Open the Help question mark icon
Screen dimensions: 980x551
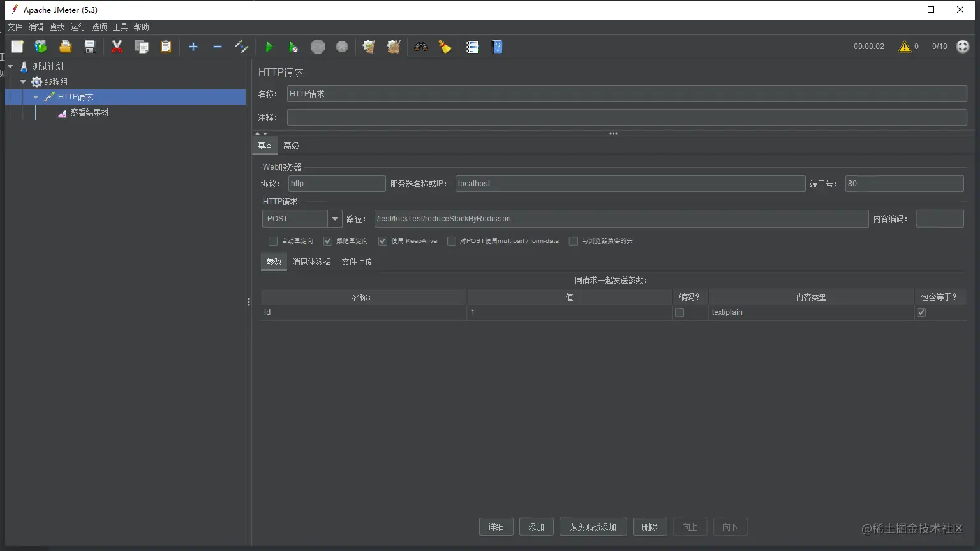(498, 47)
